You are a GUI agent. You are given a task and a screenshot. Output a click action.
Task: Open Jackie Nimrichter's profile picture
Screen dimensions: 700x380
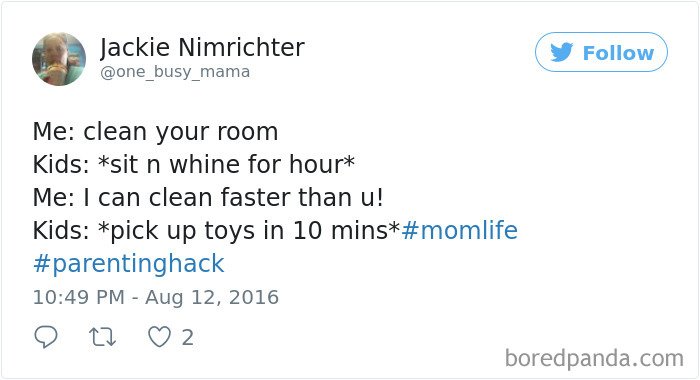tap(59, 59)
